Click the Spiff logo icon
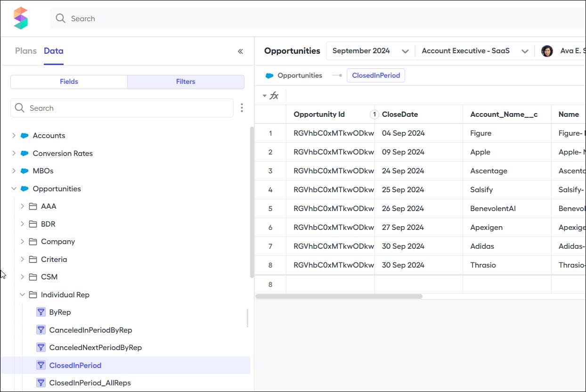 21,18
